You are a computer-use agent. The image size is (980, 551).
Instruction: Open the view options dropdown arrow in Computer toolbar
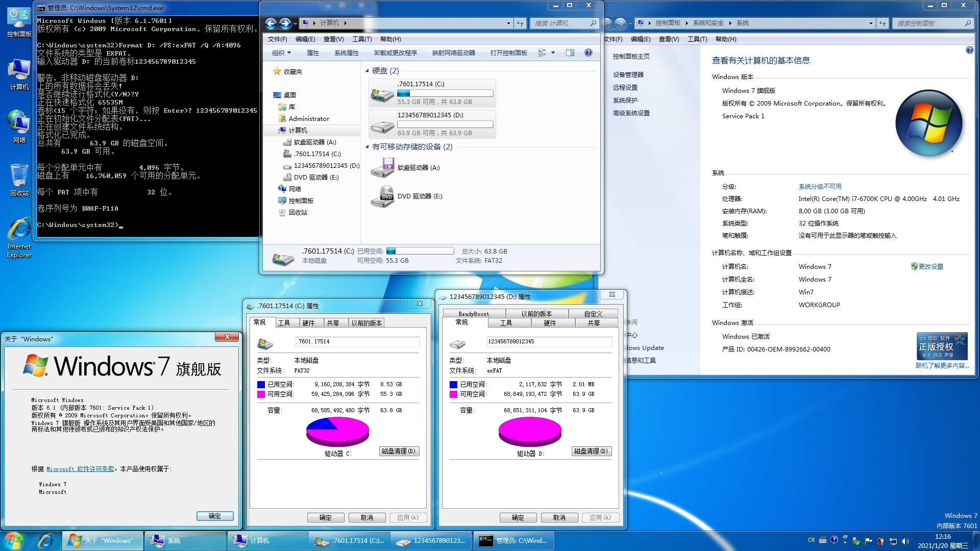[553, 53]
